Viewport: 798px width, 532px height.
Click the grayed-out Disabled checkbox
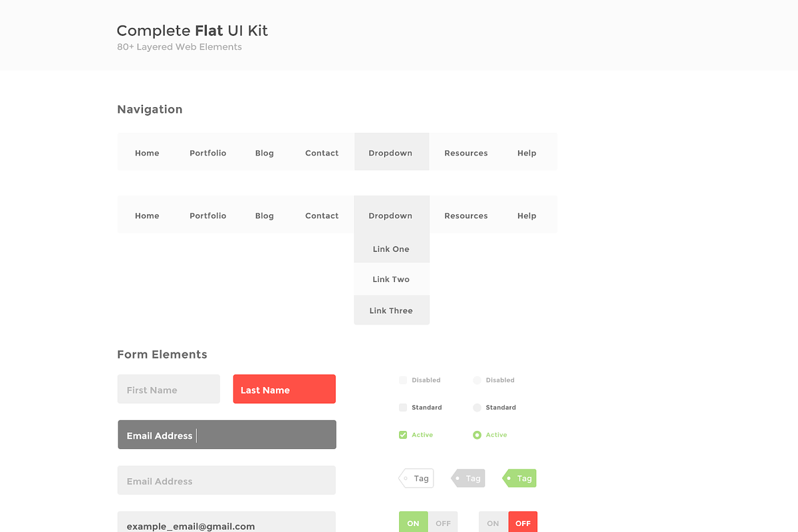pyautogui.click(x=403, y=380)
